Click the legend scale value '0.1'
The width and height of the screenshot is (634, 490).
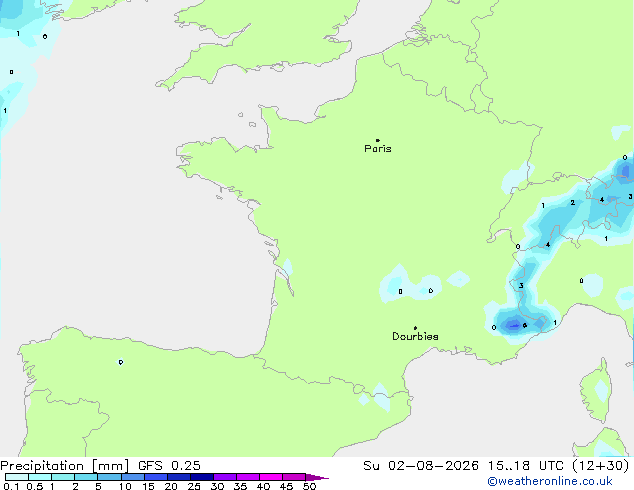pos(11,486)
